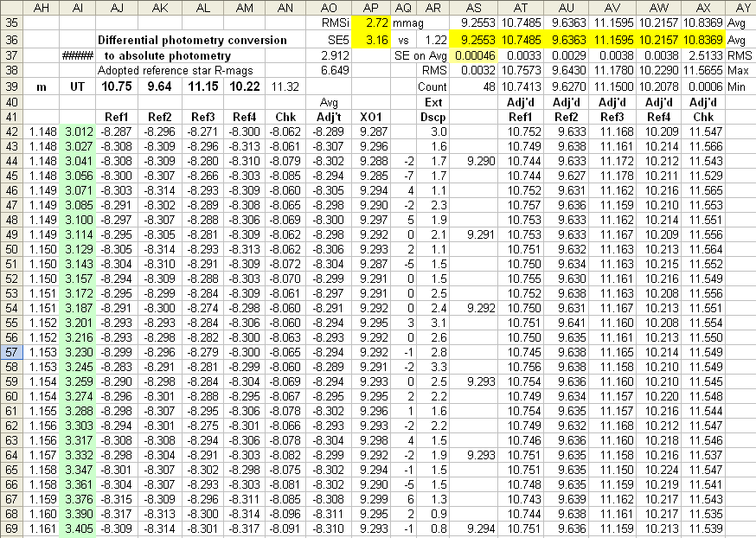Viewport: 756px width, 538px height.
Task: Select column header AI
Action: click(x=78, y=8)
